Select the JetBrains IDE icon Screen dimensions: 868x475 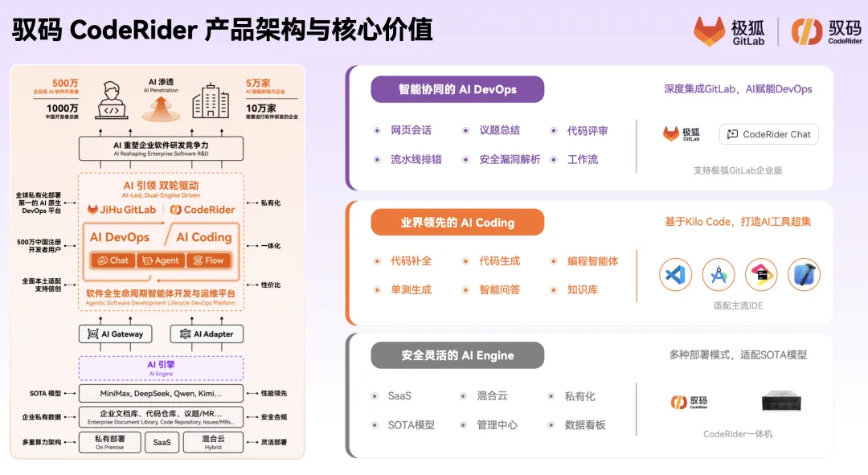761,275
